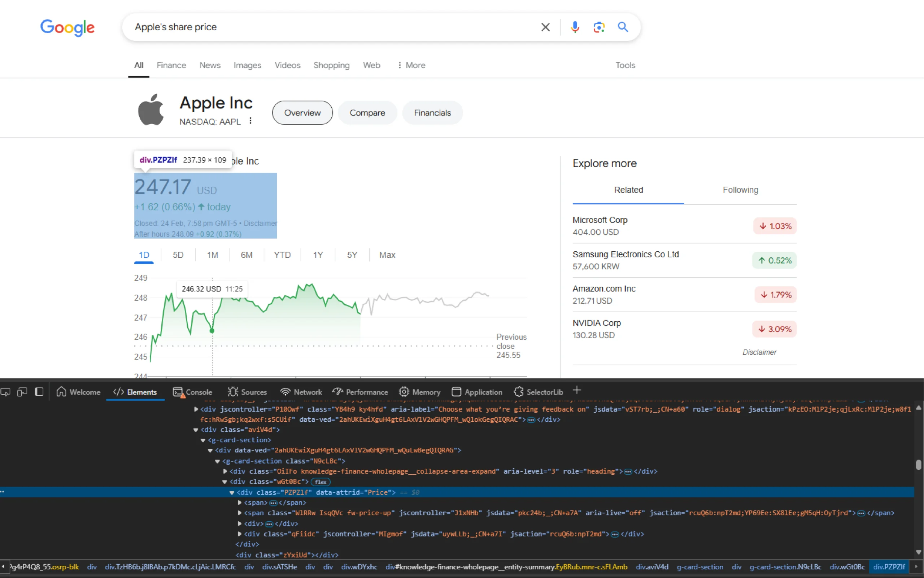Collapse the g-card-section class N9cLBc node
Viewport: 924px width, 578px height.
[x=217, y=461]
